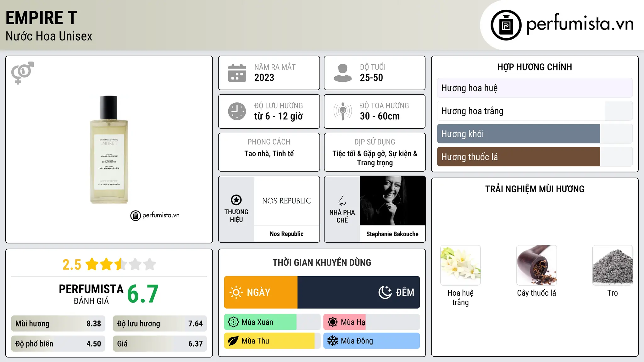The width and height of the screenshot is (644, 362).
Task: Click the nose icon above Nhà pha chế
Action: coord(342,200)
